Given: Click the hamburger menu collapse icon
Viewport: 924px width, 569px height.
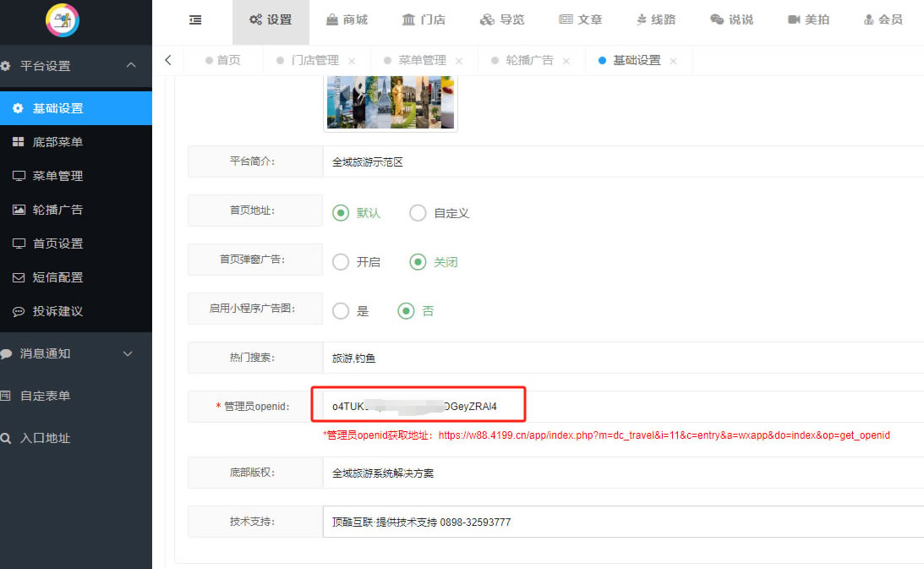Looking at the screenshot, I should 195,19.
